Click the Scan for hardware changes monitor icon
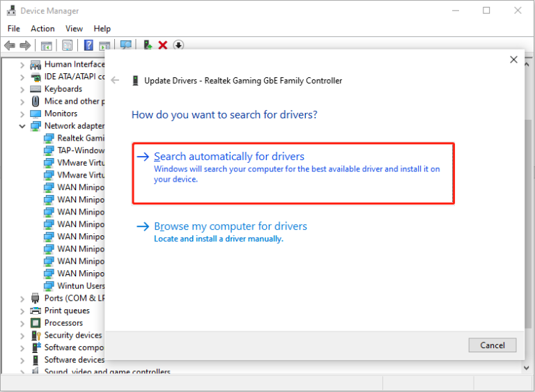 click(126, 45)
